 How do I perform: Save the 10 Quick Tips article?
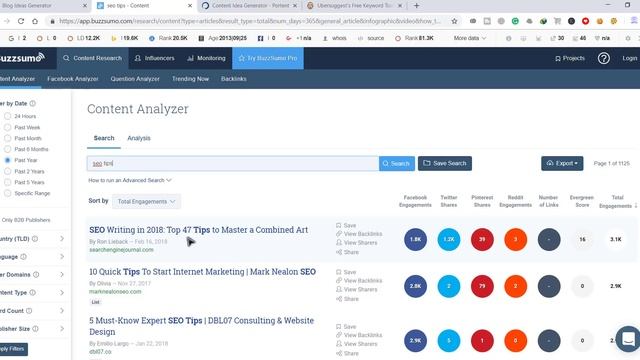pos(346,272)
